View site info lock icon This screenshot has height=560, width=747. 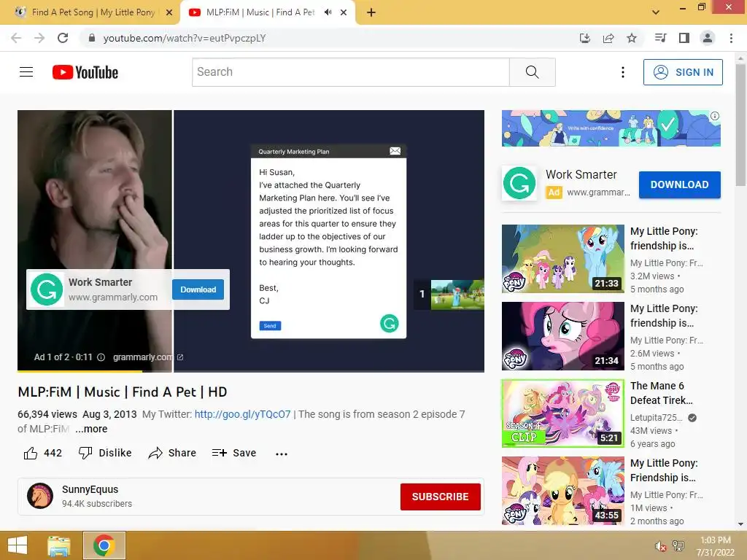pos(92,38)
